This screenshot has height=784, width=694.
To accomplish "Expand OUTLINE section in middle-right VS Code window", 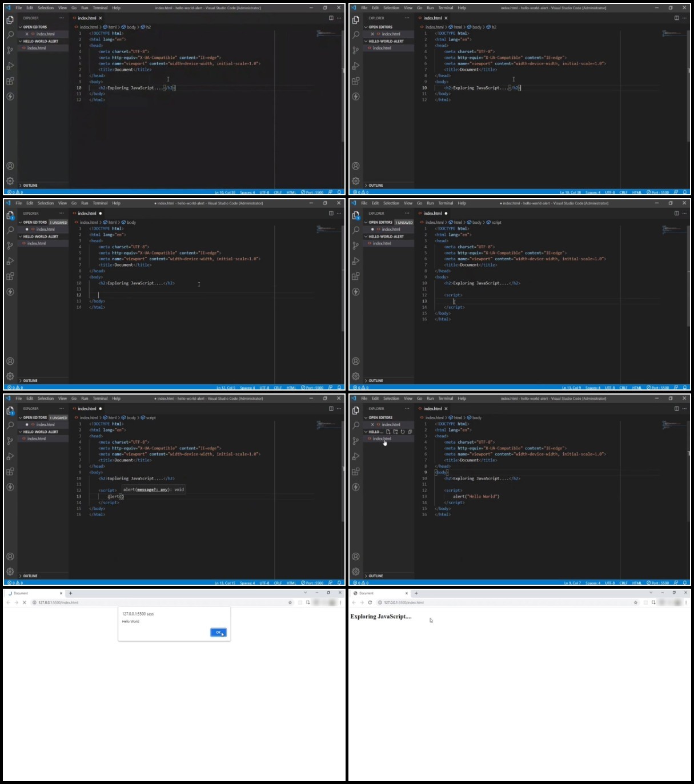I will tap(375, 381).
